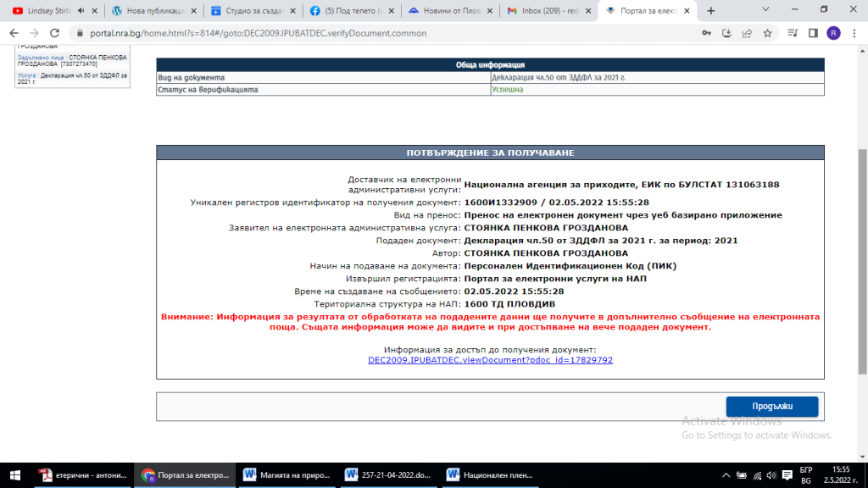Close the Gmail Inbox tab

click(x=588, y=10)
